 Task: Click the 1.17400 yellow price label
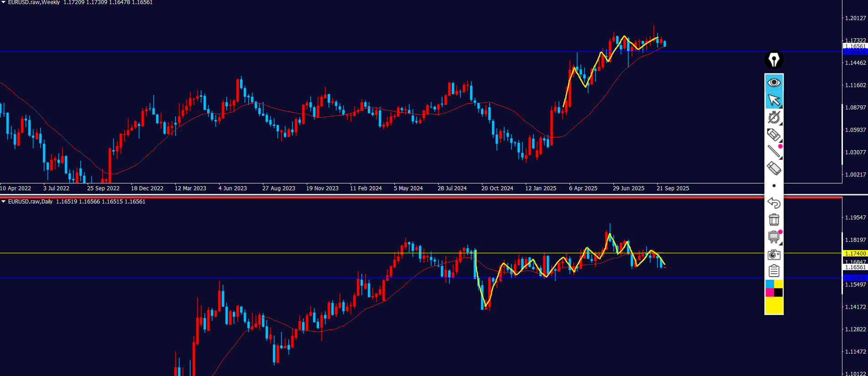coord(855,253)
